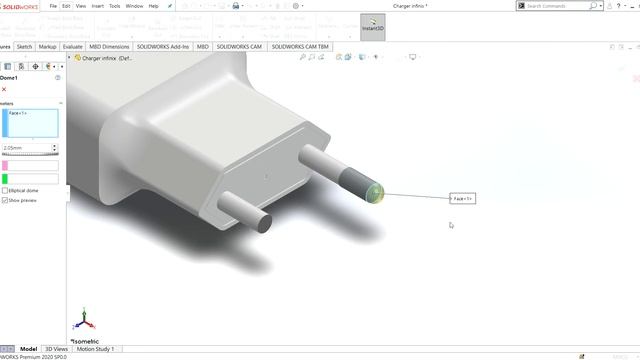640x360 pixels.
Task: Open the DisplayManager sphere tab icon
Action: click(x=48, y=66)
